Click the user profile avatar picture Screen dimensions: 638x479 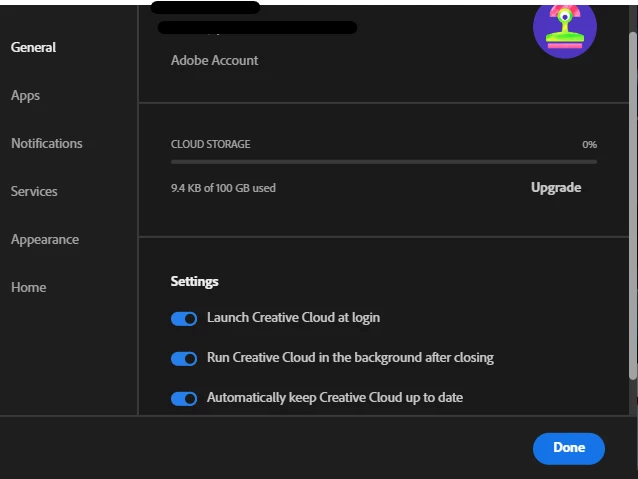[565, 29]
